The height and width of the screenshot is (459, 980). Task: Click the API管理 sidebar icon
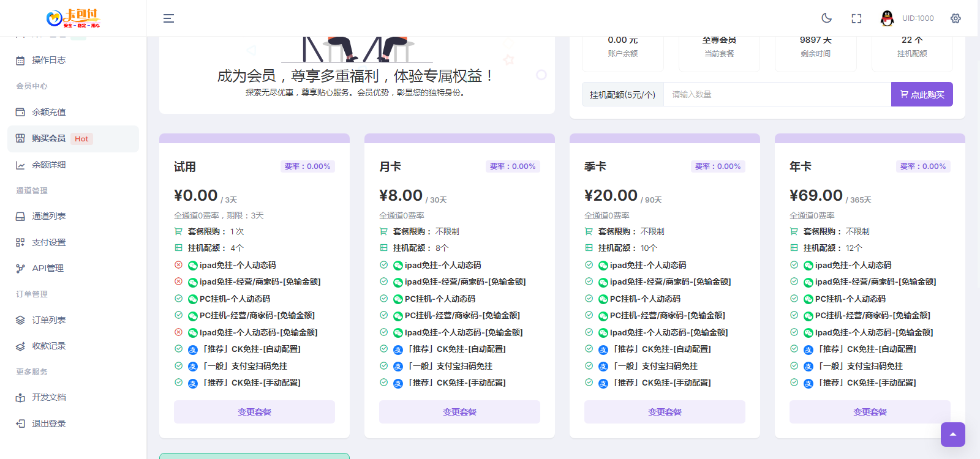pyautogui.click(x=20, y=268)
